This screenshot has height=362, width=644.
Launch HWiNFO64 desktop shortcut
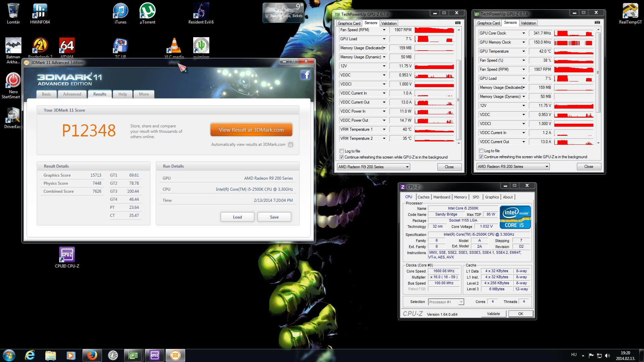(40, 13)
